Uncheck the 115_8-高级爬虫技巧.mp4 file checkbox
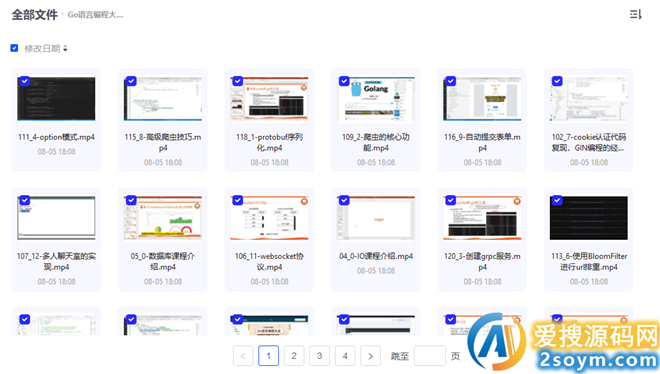660x374 pixels. (x=131, y=81)
